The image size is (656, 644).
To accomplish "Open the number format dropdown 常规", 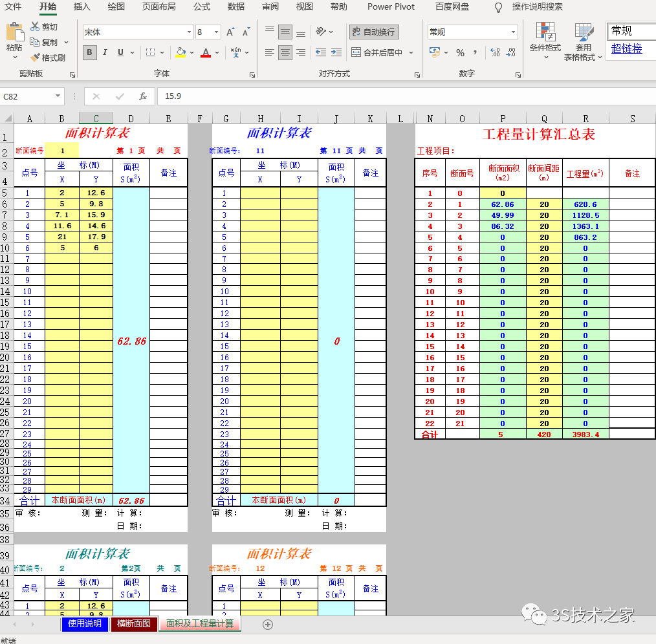I will 513,32.
